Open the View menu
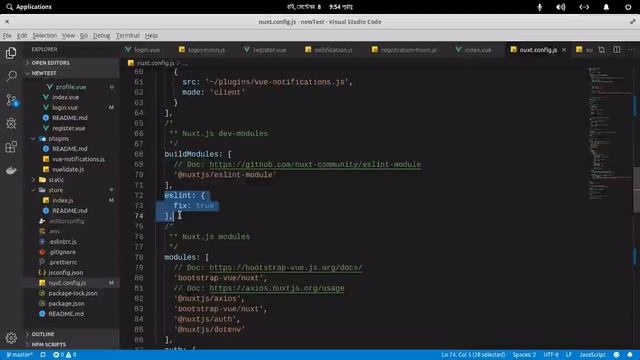The width and height of the screenshot is (640, 360). click(68, 36)
